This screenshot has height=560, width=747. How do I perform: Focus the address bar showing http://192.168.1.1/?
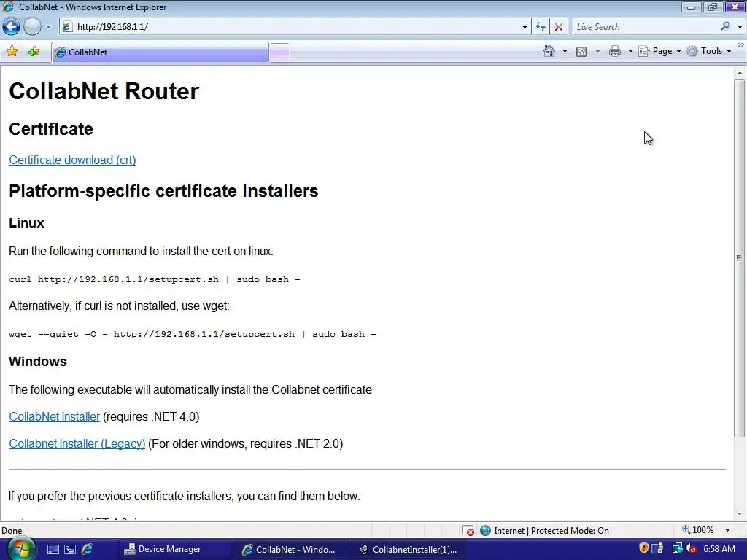point(295,27)
